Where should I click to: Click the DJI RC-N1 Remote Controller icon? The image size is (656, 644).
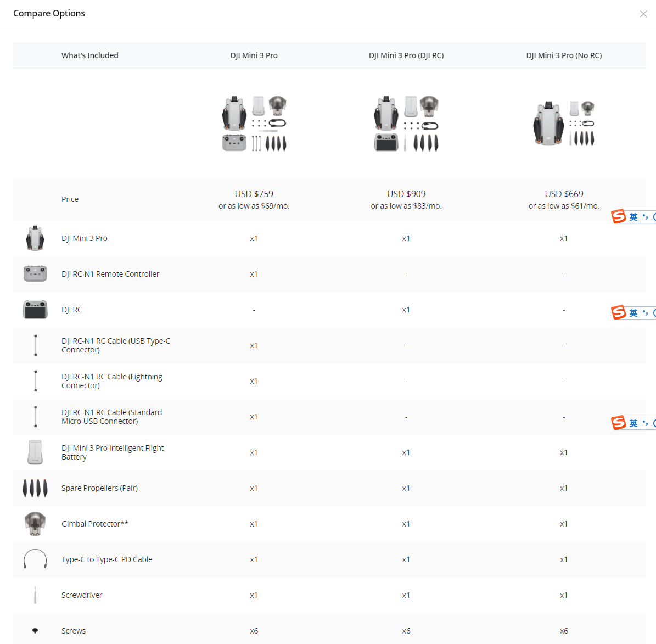coord(35,273)
